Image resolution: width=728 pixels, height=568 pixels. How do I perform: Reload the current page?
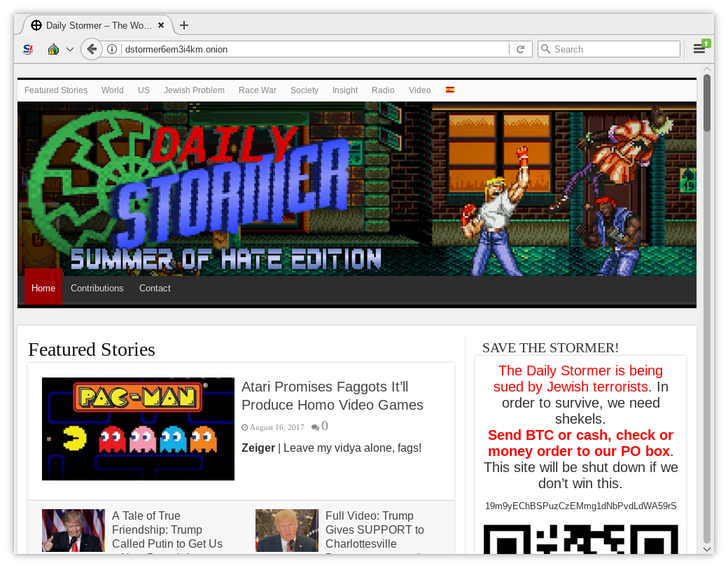521,49
